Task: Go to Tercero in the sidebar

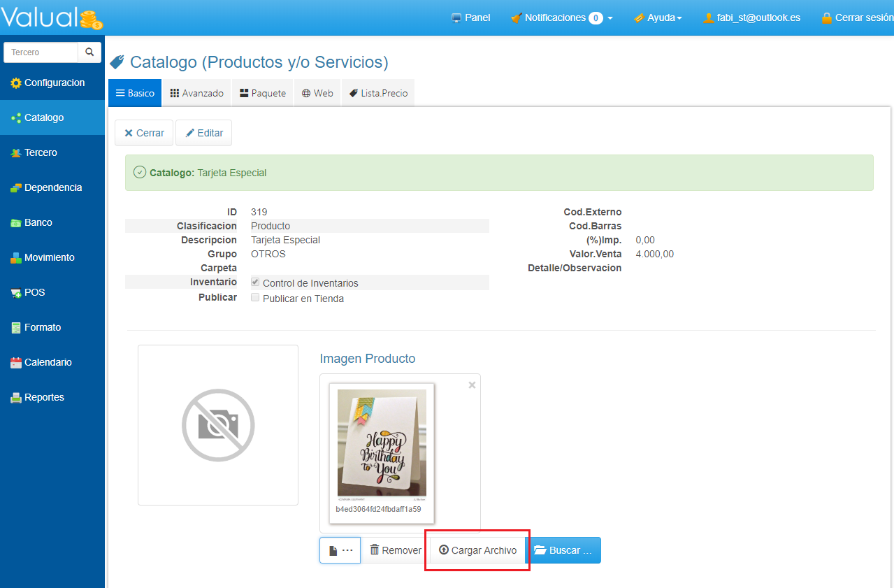Action: point(40,152)
